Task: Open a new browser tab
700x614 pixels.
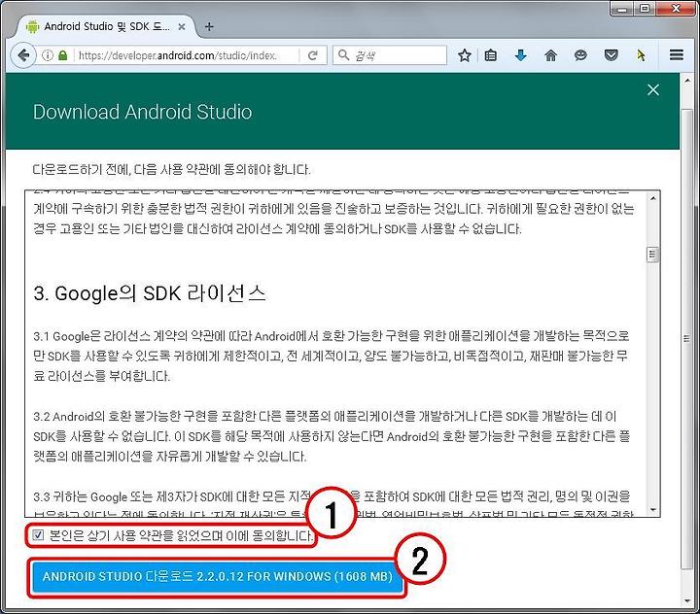Action: (209, 27)
